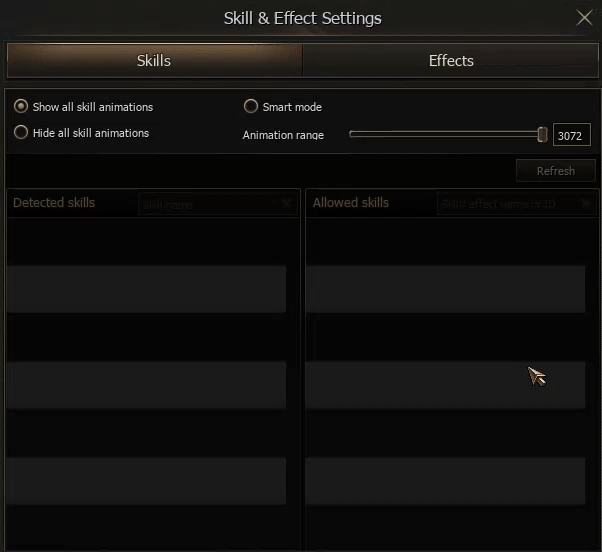The height and width of the screenshot is (552, 602).
Task: Expand the Allowed skills filter dropdown arrow
Action: tap(584, 204)
